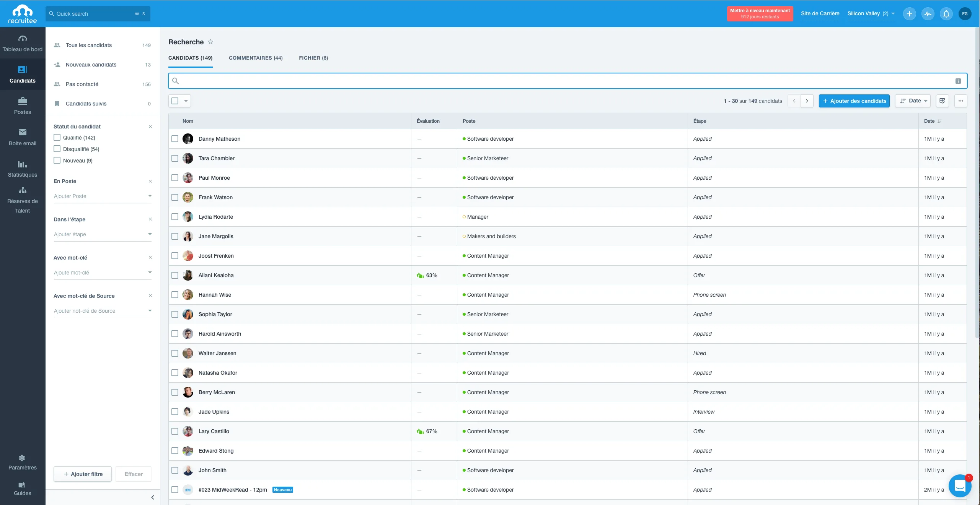Collapse the filter sidebar with chevron
The height and width of the screenshot is (505, 980).
point(153,497)
